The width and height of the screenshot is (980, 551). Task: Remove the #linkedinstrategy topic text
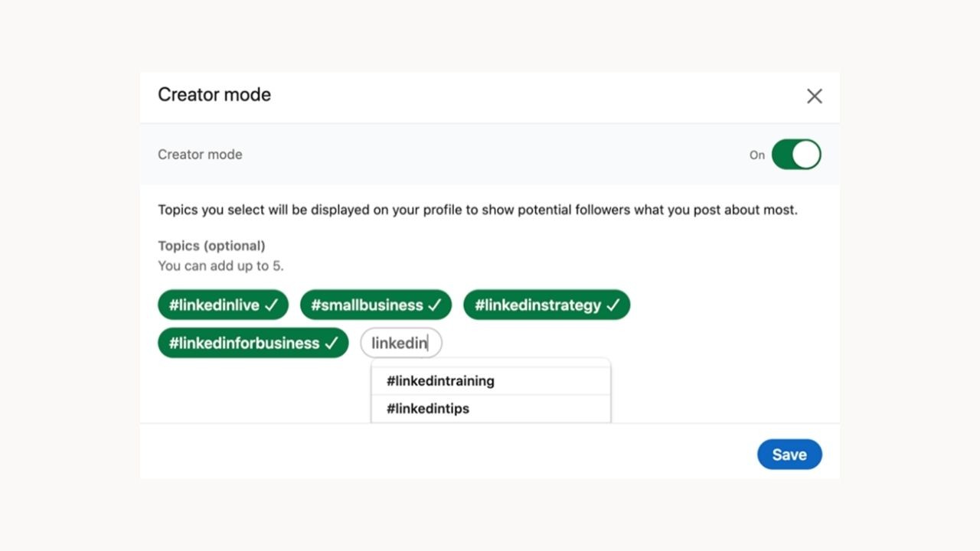[x=537, y=305]
